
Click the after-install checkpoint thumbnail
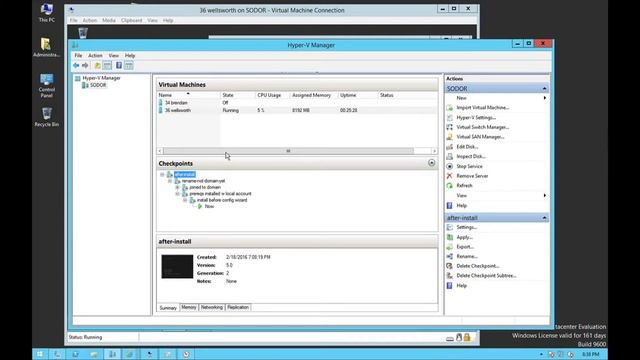pyautogui.click(x=177, y=267)
